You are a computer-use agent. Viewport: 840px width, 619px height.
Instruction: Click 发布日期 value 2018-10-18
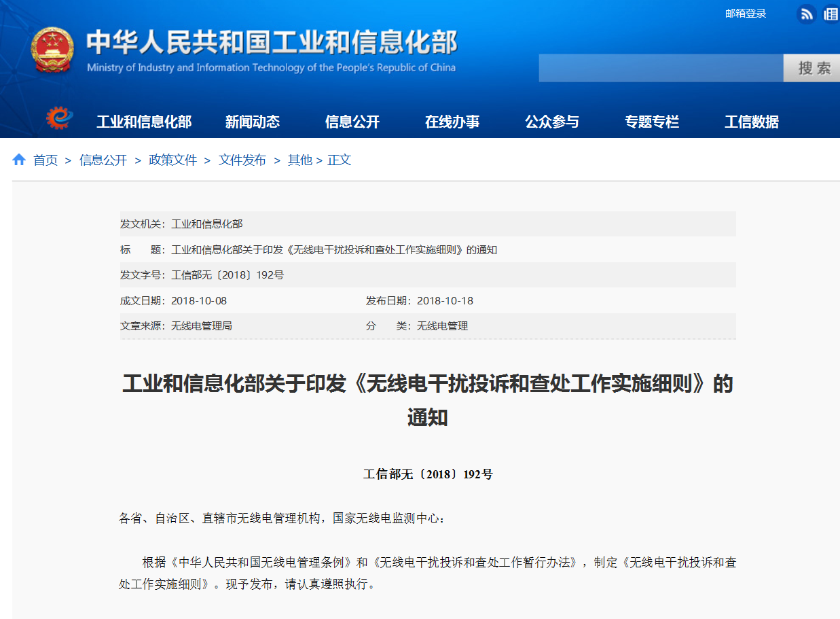(445, 300)
